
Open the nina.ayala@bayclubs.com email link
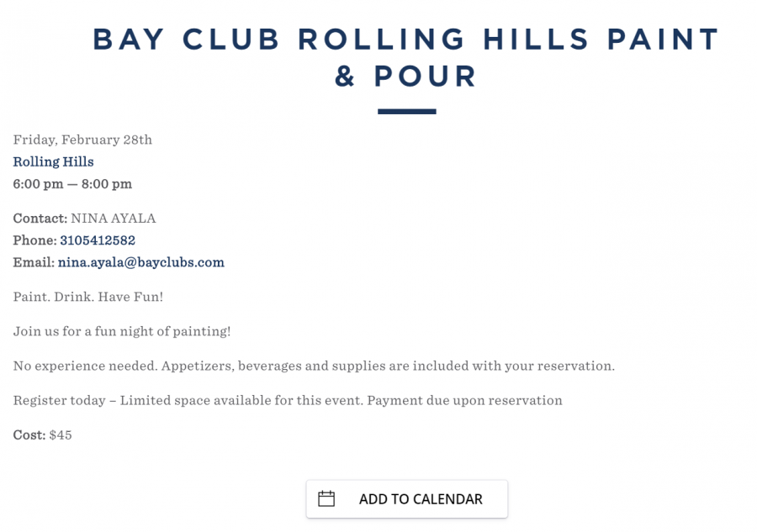pyautogui.click(x=141, y=262)
